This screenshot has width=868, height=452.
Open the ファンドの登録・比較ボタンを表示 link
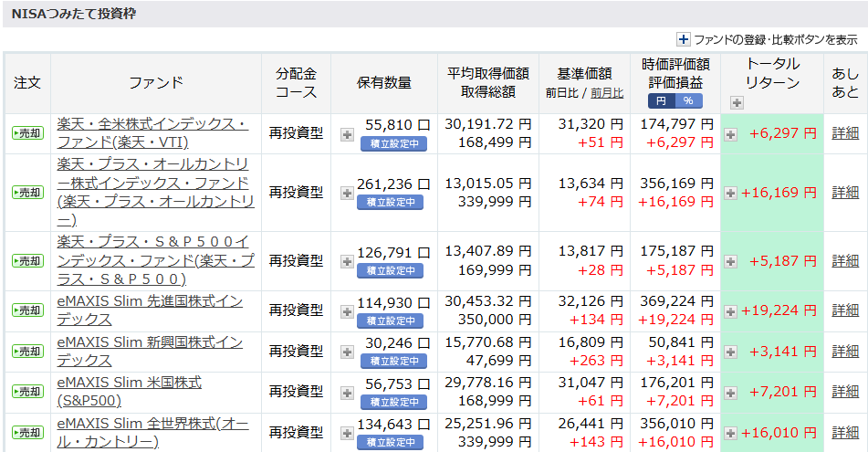click(x=776, y=39)
